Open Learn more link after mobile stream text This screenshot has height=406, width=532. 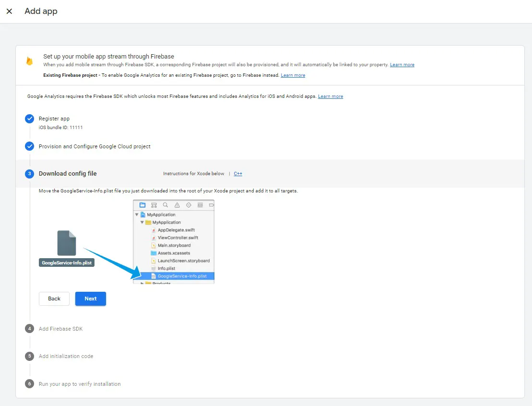(402, 64)
